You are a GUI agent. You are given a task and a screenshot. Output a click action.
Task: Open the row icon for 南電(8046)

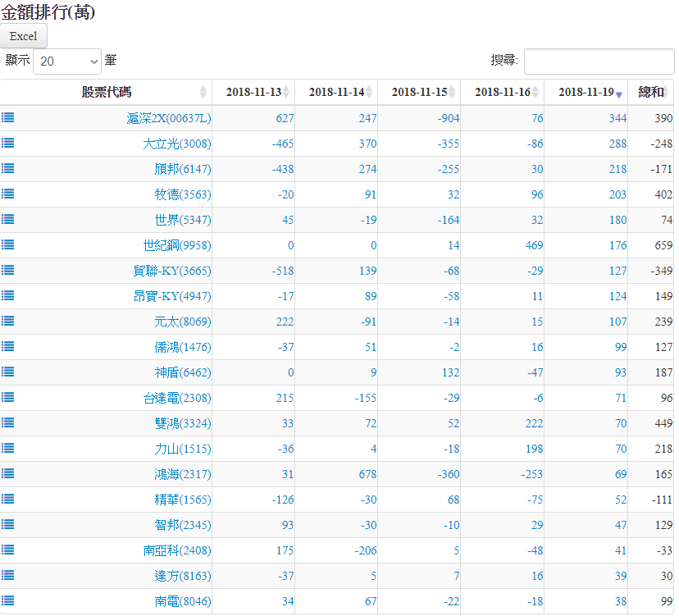(x=7, y=601)
